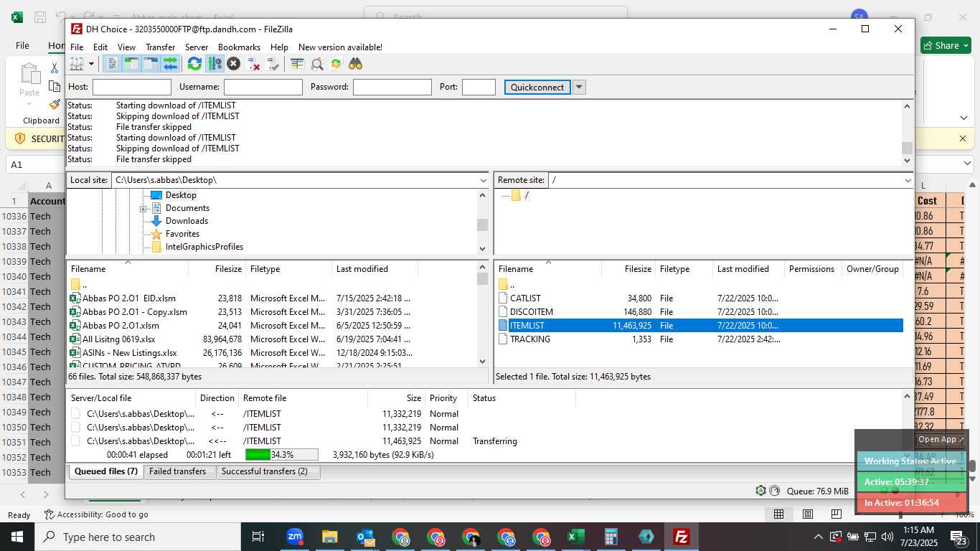The image size is (980, 551).
Task: Select root folder in remote tree
Action: coord(527,195)
